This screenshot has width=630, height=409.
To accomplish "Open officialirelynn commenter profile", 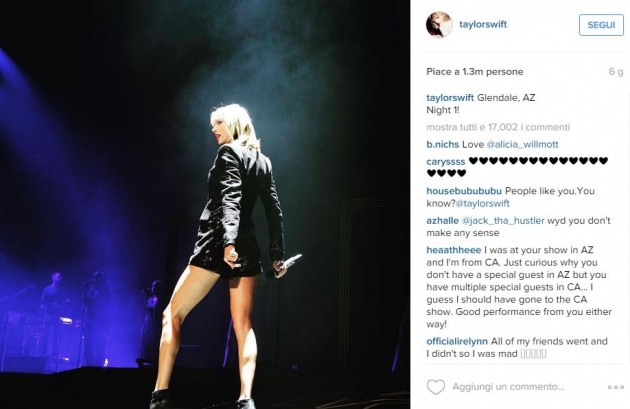I will point(457,342).
